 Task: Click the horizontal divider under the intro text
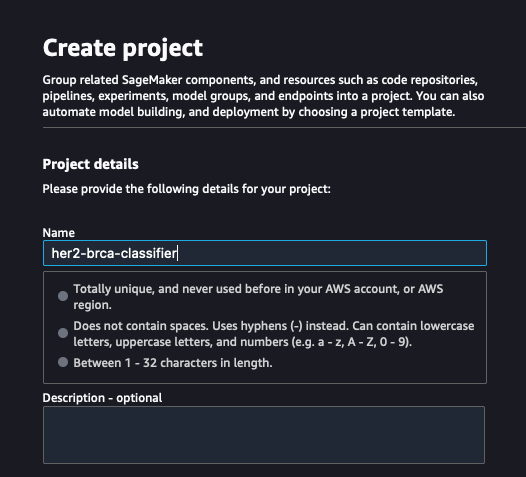(284, 127)
